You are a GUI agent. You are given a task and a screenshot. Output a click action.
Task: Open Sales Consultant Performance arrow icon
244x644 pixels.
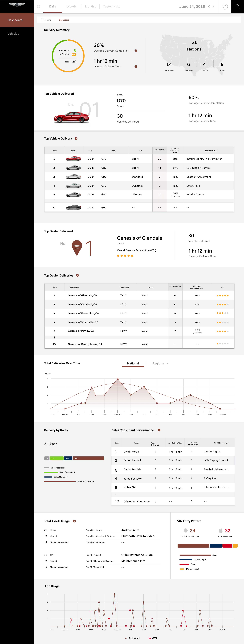click(x=159, y=430)
